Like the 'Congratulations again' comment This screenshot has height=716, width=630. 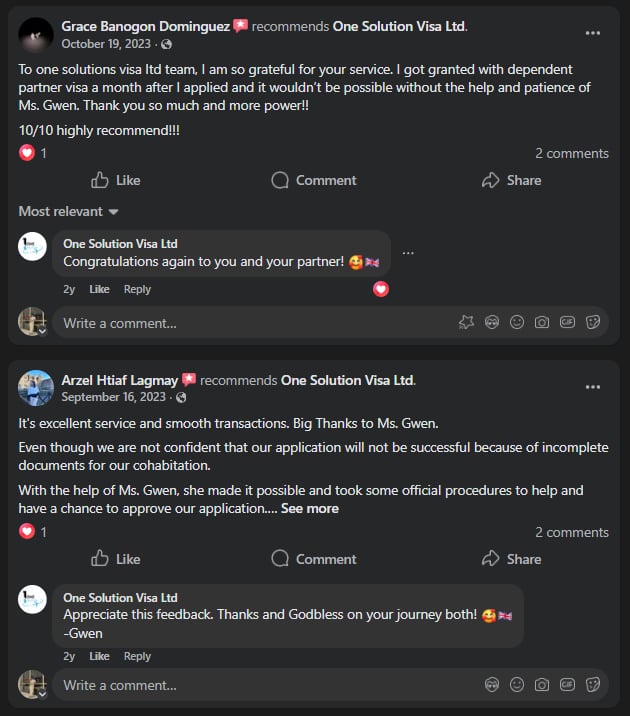[x=99, y=289]
